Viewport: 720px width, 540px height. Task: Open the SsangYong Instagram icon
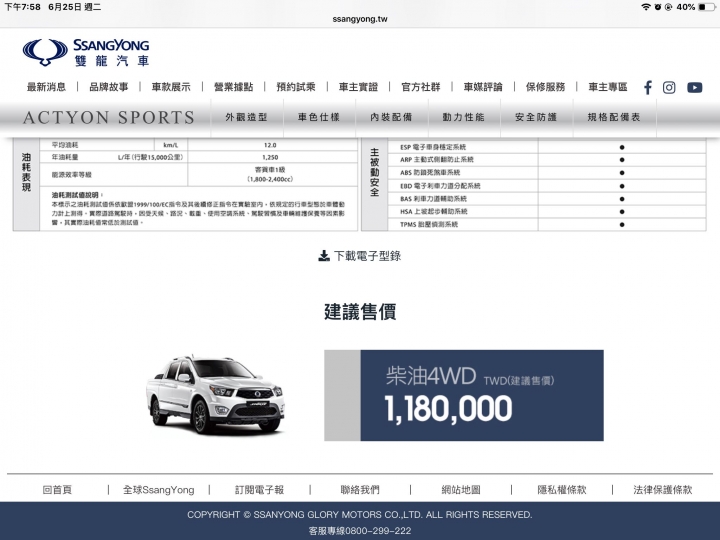click(669, 87)
